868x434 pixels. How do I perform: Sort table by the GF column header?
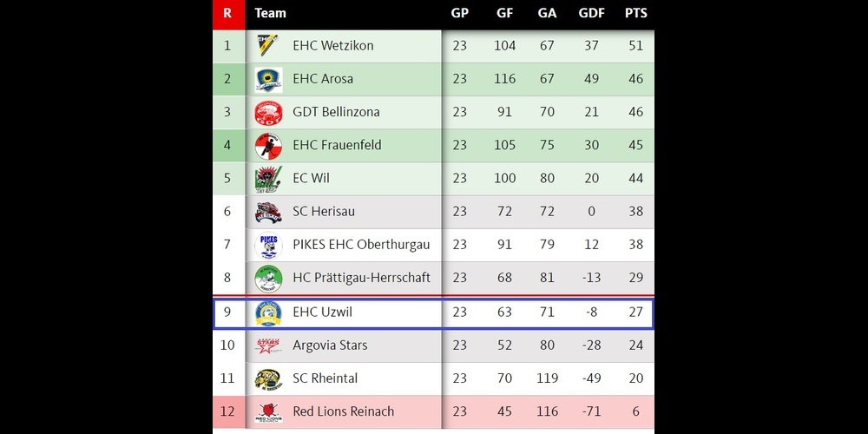pyautogui.click(x=504, y=13)
